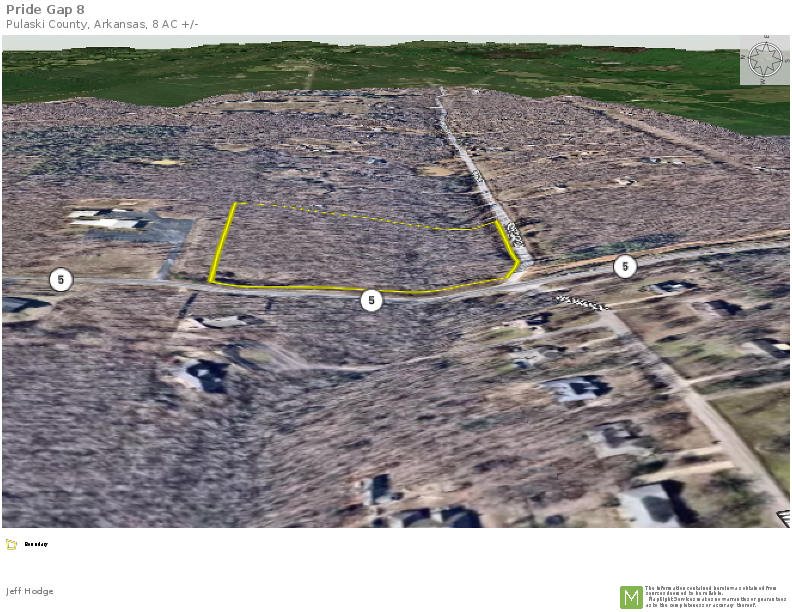Viewport: 792px width, 612px height.
Task: Click the yellow Boundary legend icon
Action: click(x=11, y=545)
